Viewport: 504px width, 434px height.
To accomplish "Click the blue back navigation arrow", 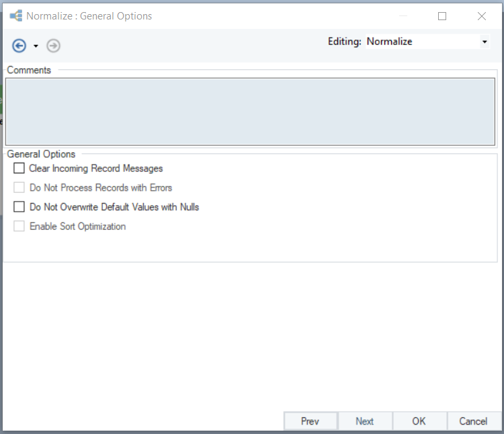I will pos(19,46).
